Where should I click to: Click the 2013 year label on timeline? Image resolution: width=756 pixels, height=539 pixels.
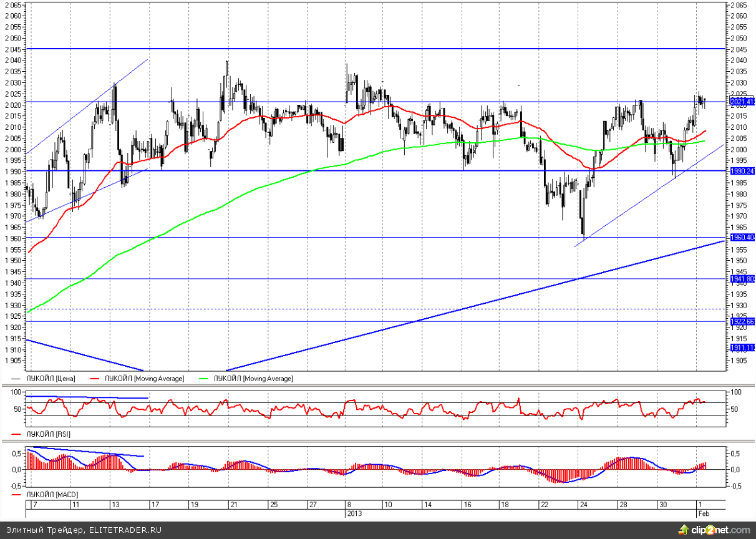coord(353,513)
